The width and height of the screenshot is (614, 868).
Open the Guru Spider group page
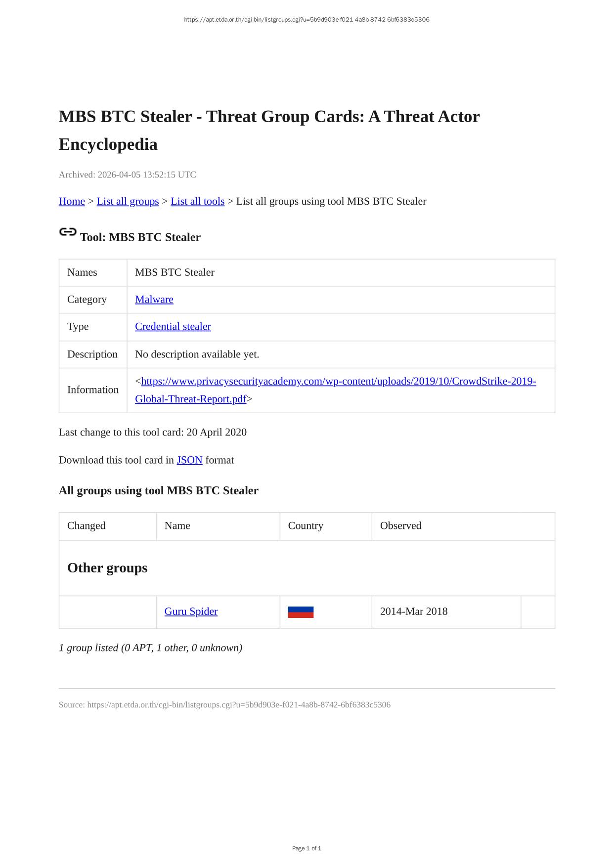click(x=191, y=611)
